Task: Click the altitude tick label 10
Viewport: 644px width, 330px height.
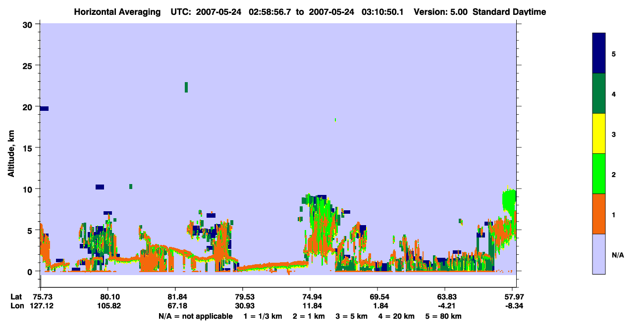Action: [29, 189]
